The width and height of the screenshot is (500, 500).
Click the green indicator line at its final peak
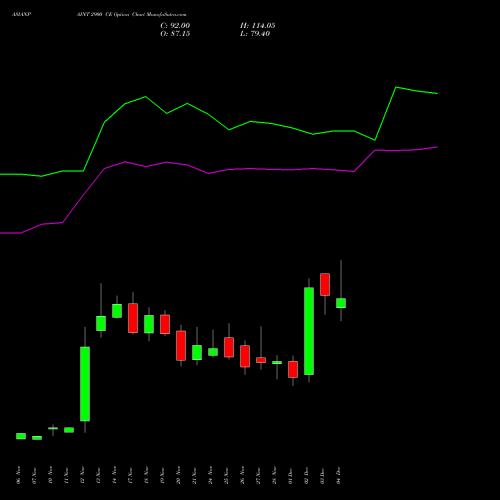pyautogui.click(x=396, y=87)
